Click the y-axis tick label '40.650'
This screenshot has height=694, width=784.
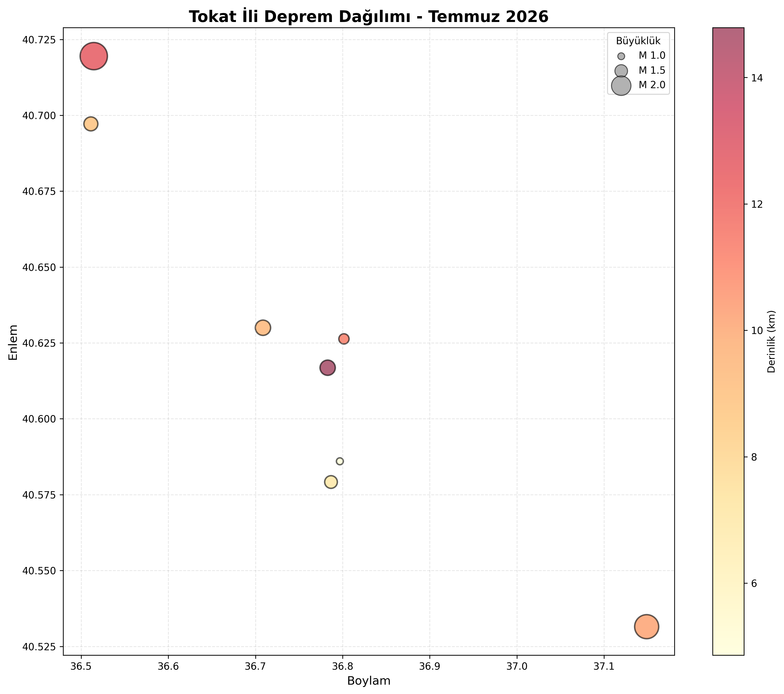click(39, 268)
